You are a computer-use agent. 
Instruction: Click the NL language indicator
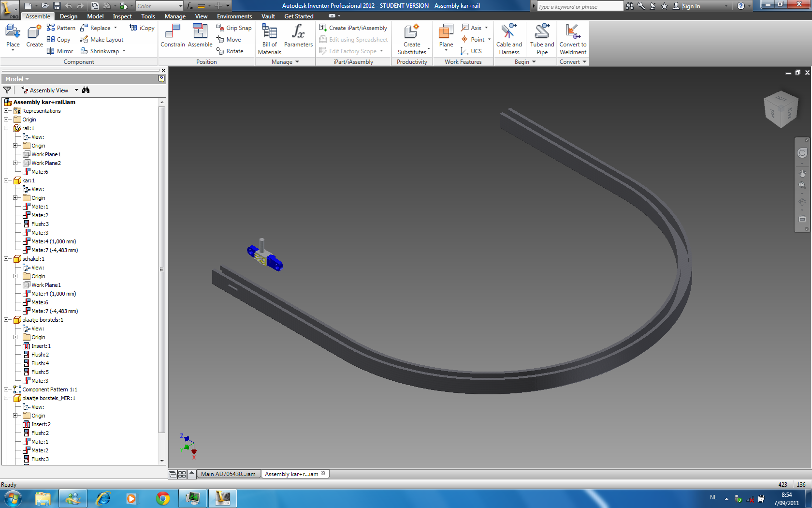tap(713, 497)
